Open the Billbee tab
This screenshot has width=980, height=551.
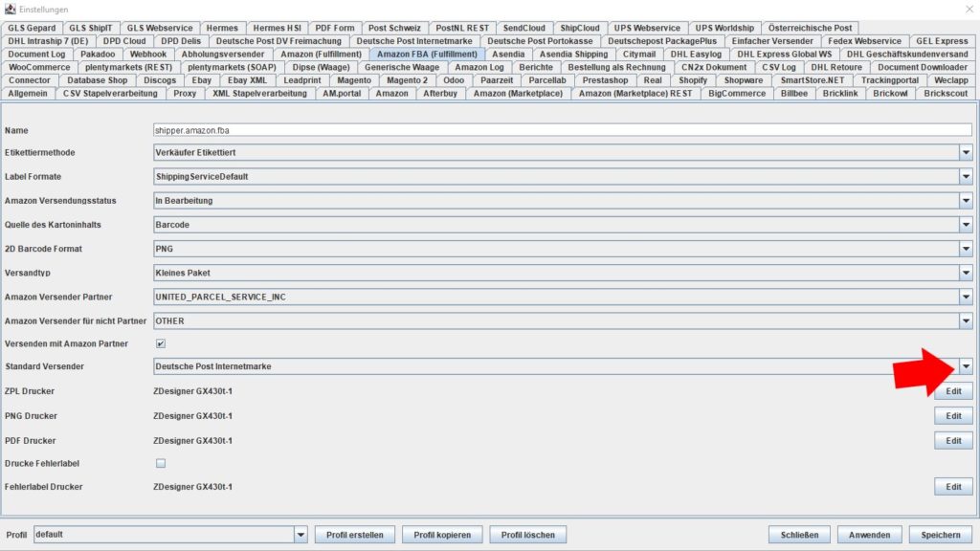(793, 94)
